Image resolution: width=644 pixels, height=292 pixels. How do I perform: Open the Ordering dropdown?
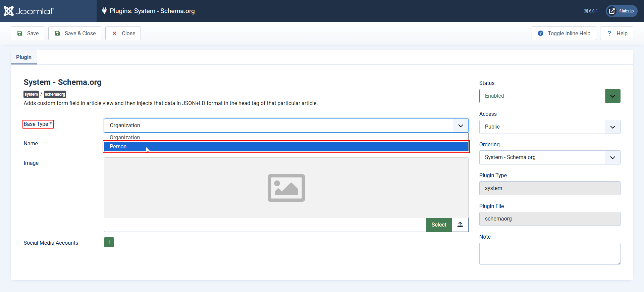pos(549,157)
